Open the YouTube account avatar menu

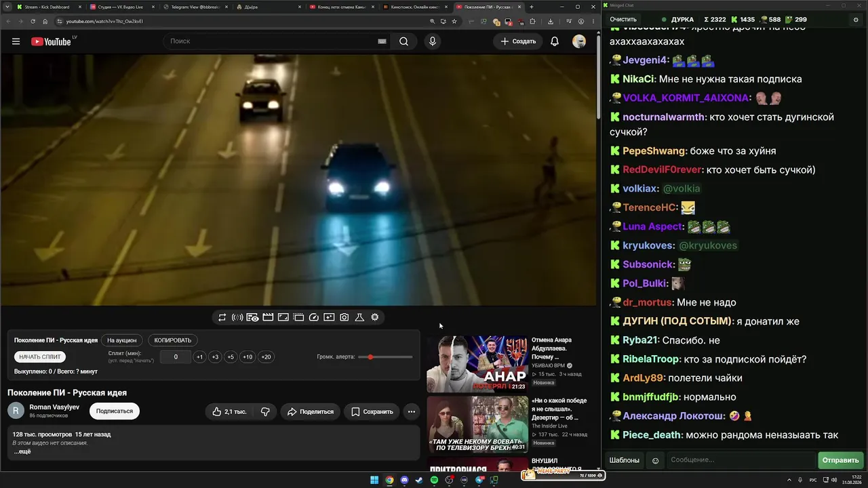tap(579, 41)
